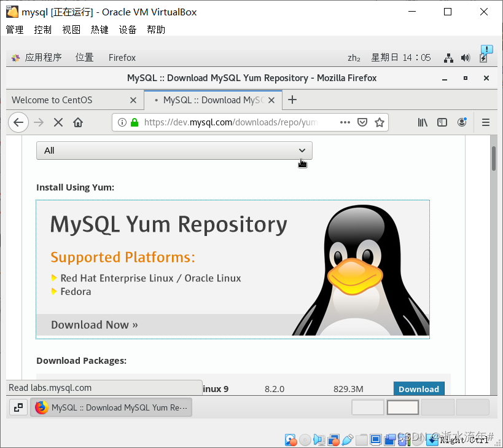Open the 视图 menu in VirtualBox

point(71,29)
